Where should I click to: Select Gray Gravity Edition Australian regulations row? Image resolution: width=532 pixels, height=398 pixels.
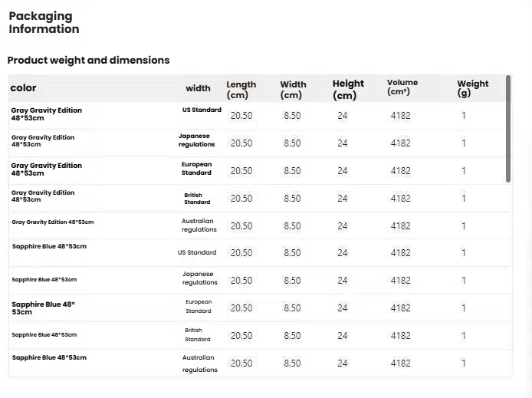coord(260,225)
